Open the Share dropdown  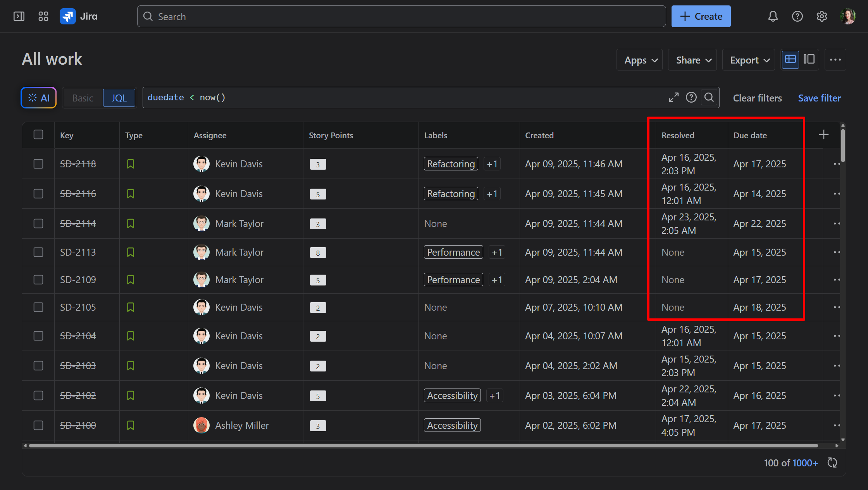692,60
